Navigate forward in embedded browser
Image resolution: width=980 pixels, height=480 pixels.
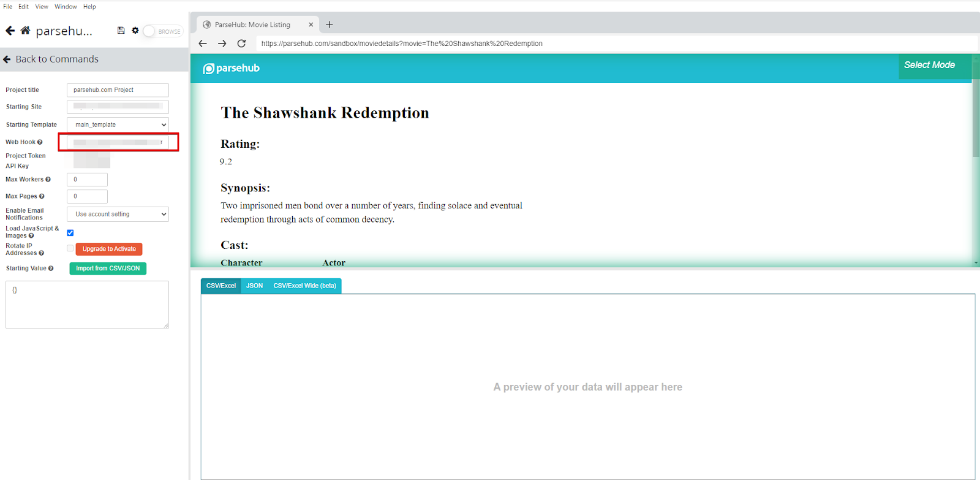222,44
